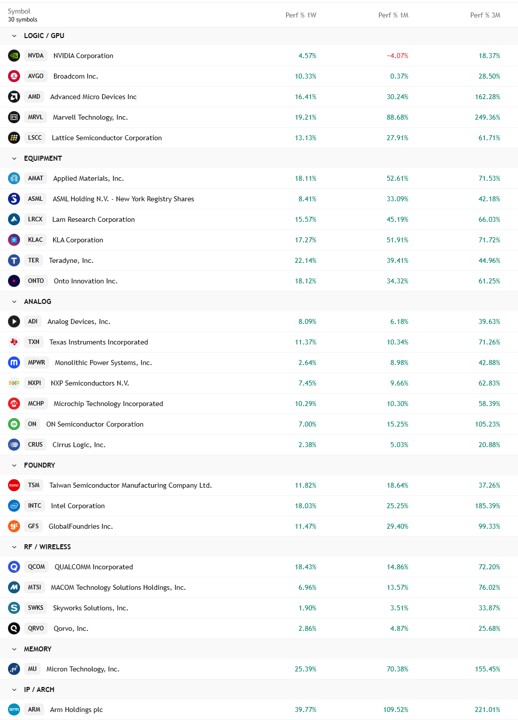Collapse the ANALOG section chevron
Image resolution: width=518 pixels, height=720 pixels.
[14, 302]
